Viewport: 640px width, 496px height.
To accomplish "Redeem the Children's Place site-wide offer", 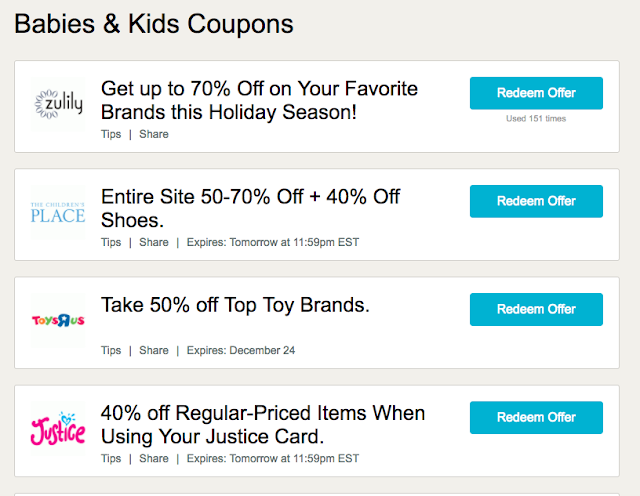I will point(536,201).
